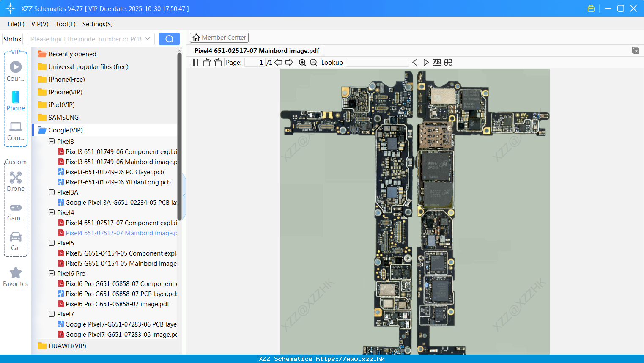Zoom in on the mainboard image
644x363 pixels.
coord(302,62)
